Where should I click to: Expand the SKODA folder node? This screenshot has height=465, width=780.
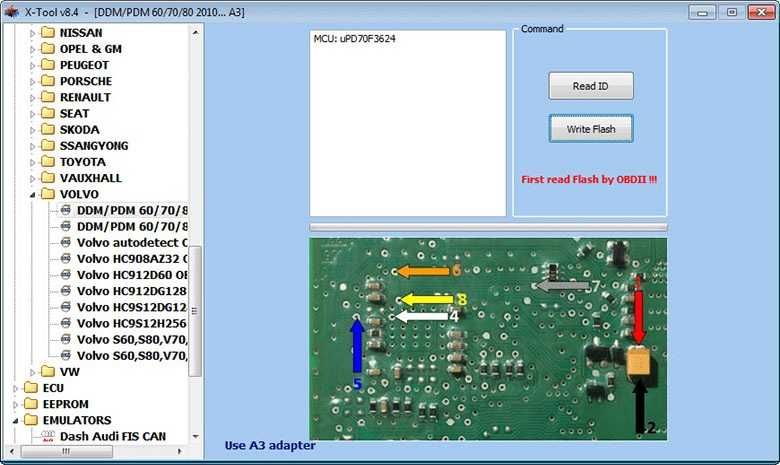(32, 130)
